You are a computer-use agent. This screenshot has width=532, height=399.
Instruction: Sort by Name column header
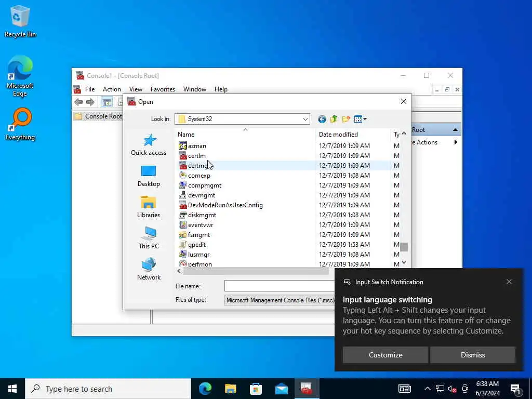(245, 135)
